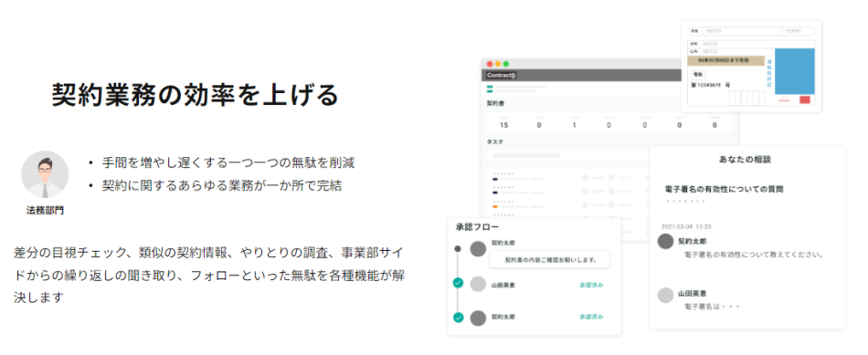Screen dimensions: 868x355
Task: Click the yellow dot in ContractS window titlebar
Action: click(x=498, y=64)
